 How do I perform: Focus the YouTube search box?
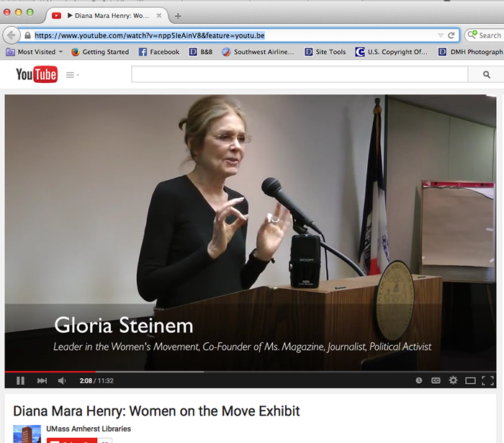[x=299, y=74]
